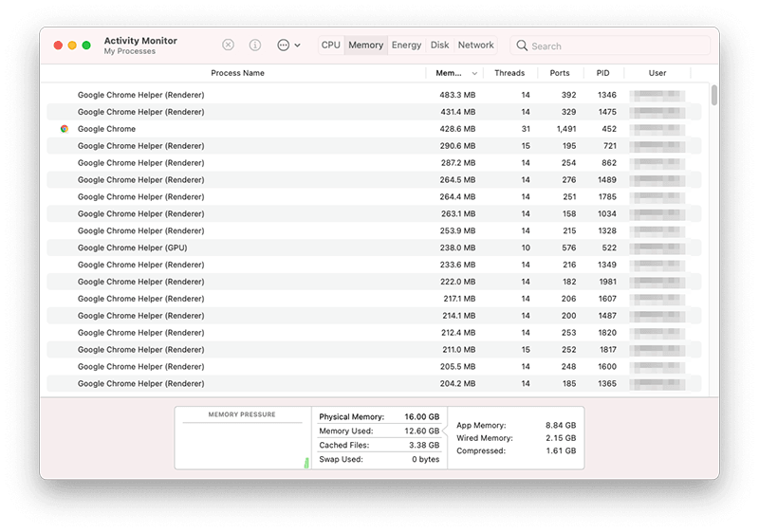Select Chrome Helper row using 211.0 MB
Viewport: 759px width, 532px height.
click(x=374, y=350)
